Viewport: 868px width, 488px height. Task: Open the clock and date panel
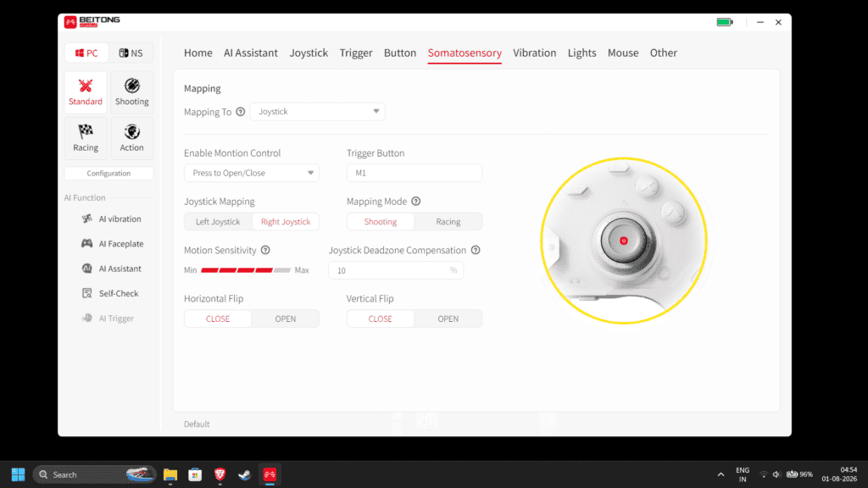click(839, 474)
